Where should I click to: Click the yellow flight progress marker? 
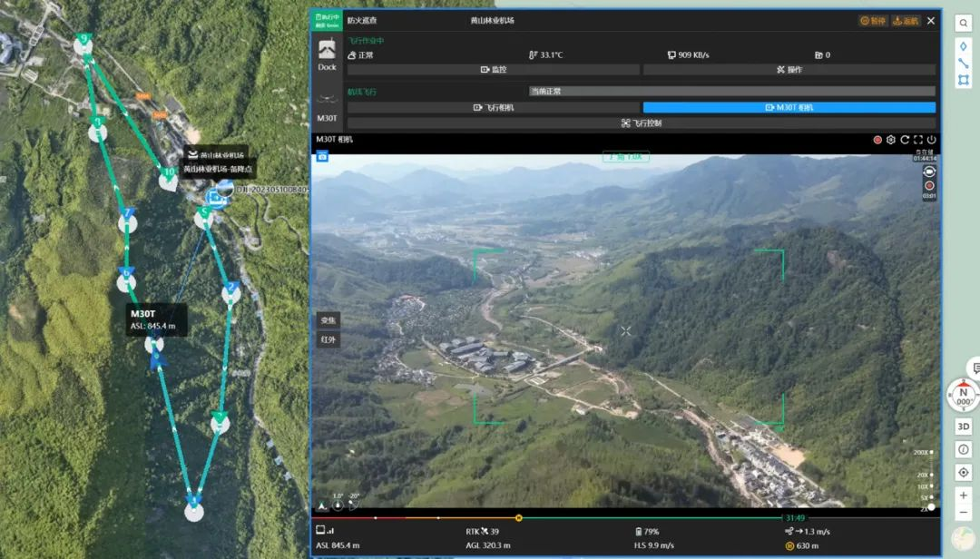[x=519, y=518]
